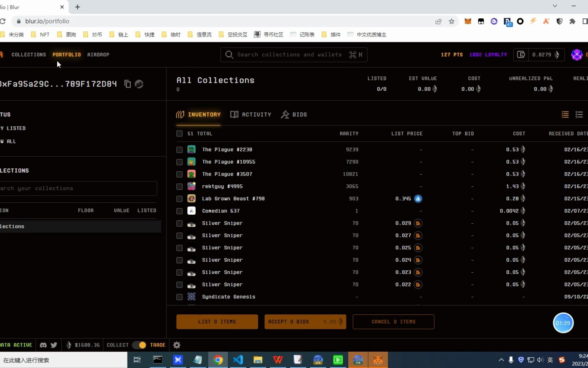Check Comedian 637 checkbox
588x368 pixels.
(179, 211)
